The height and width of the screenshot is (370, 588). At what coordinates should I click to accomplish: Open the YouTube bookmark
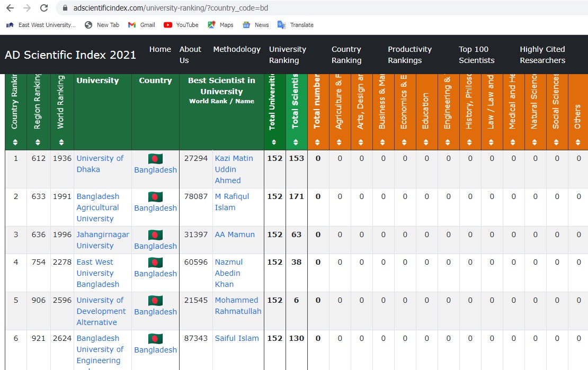pyautogui.click(x=181, y=25)
